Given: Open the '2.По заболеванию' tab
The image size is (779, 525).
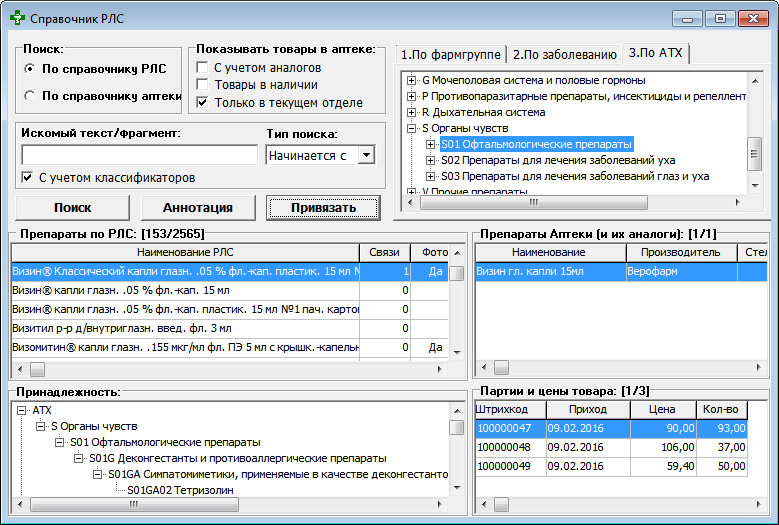Looking at the screenshot, I should click(564, 54).
